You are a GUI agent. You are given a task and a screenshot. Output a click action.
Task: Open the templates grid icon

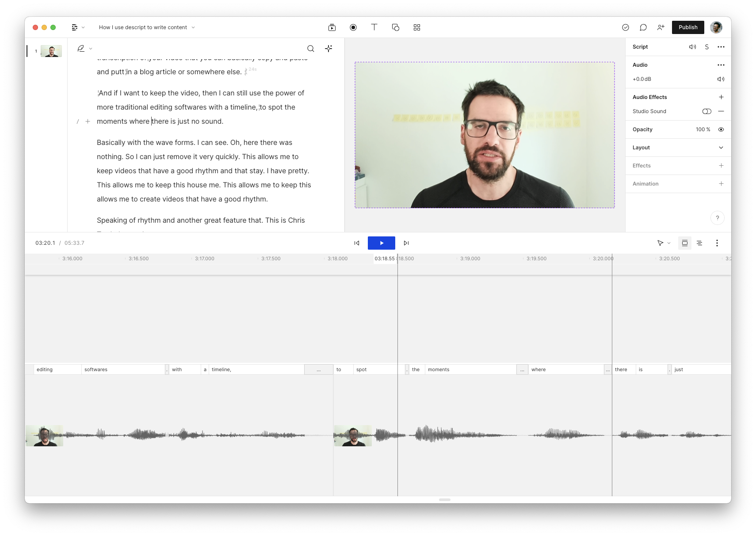click(417, 27)
